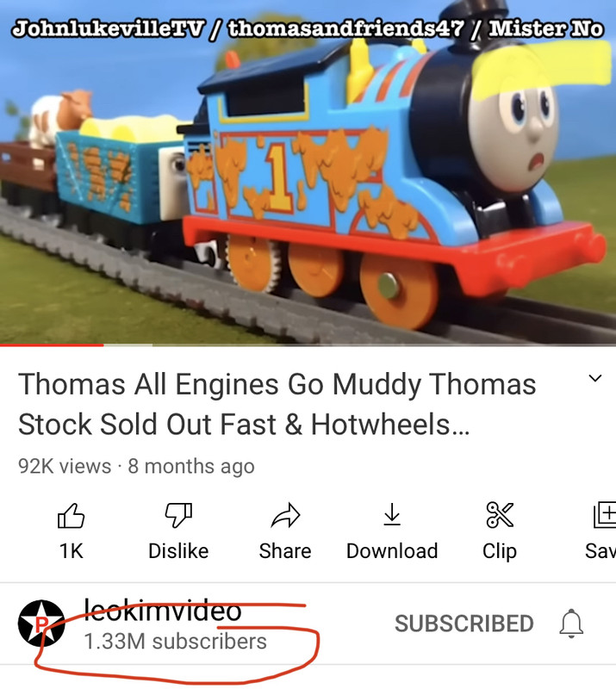Open the leokimvideo channel avatar
Screen dimensions: 616x689
coord(41,623)
